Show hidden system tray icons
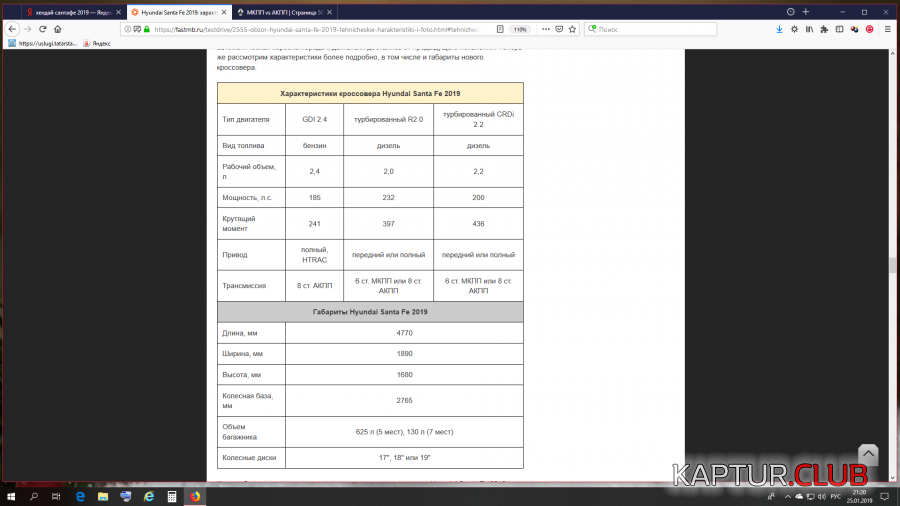The height and width of the screenshot is (506, 900). pyautogui.click(x=788, y=497)
